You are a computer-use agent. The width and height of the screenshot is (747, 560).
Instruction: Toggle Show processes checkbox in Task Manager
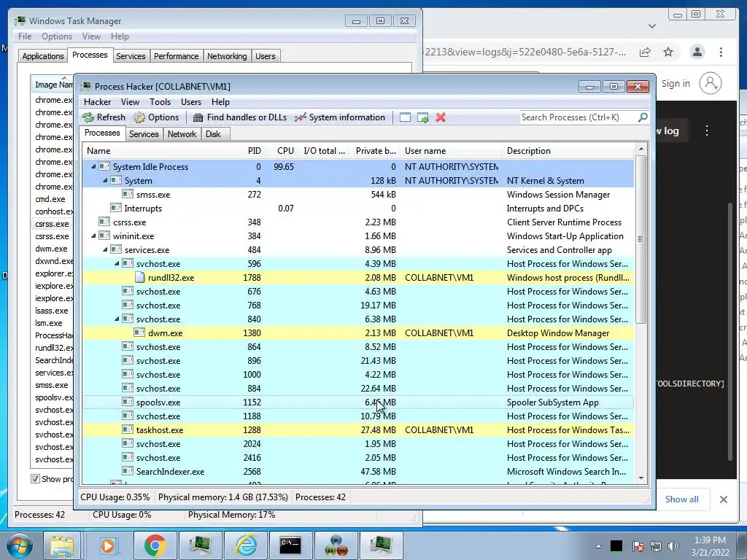pos(35,478)
